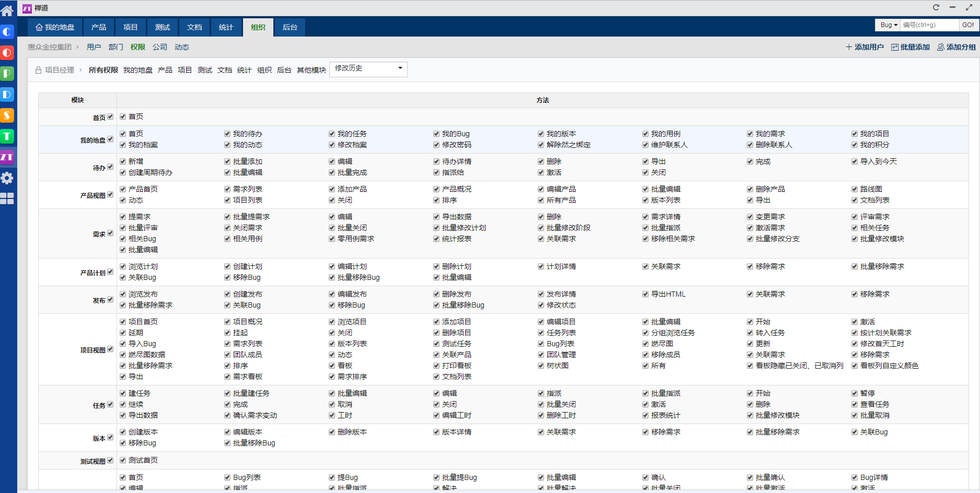
Task: Open the green P app in sidebar
Action: (x=7, y=74)
